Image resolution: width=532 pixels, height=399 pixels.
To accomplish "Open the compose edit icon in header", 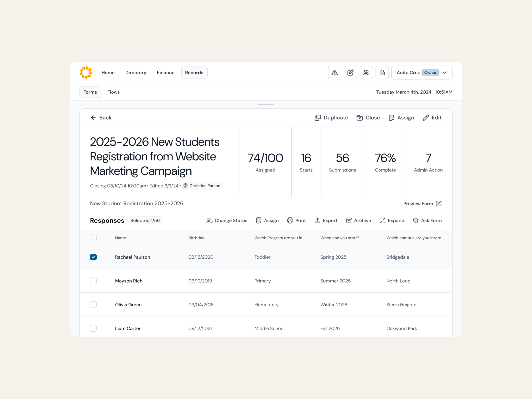I will (x=350, y=72).
